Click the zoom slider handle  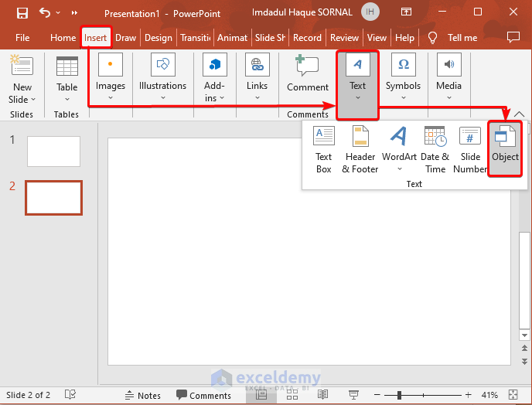pyautogui.click(x=399, y=395)
